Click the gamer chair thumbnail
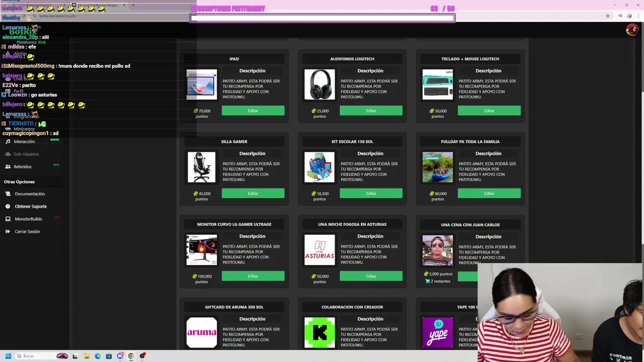 [x=201, y=167]
